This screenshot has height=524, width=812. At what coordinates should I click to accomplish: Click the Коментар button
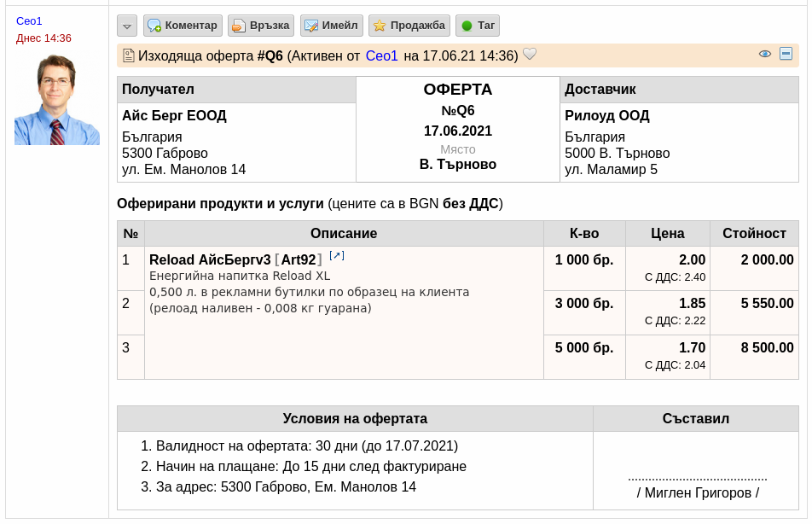[183, 26]
